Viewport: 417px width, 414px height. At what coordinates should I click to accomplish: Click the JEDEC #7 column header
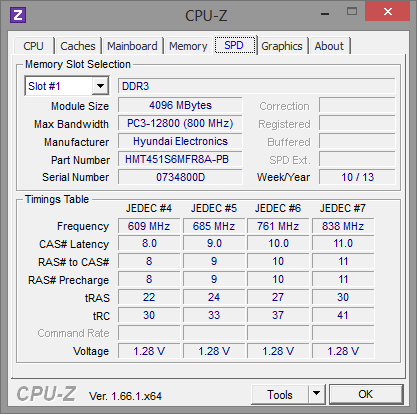point(343,208)
